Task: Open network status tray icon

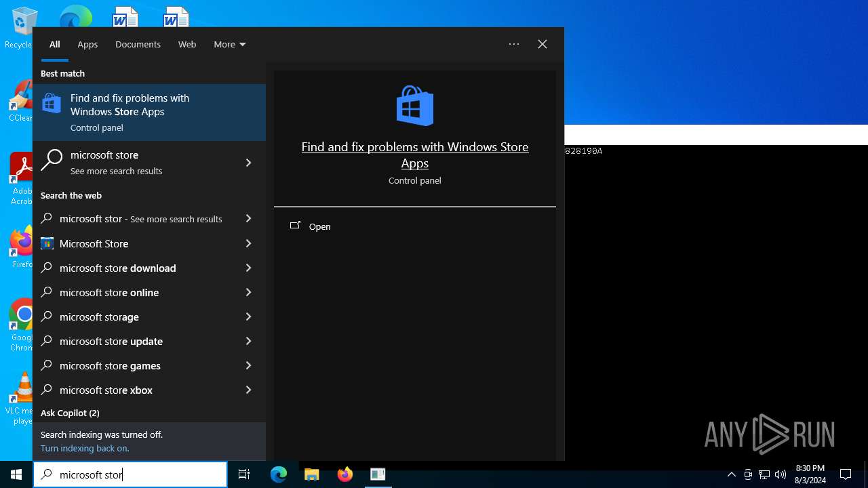Action: [764, 474]
